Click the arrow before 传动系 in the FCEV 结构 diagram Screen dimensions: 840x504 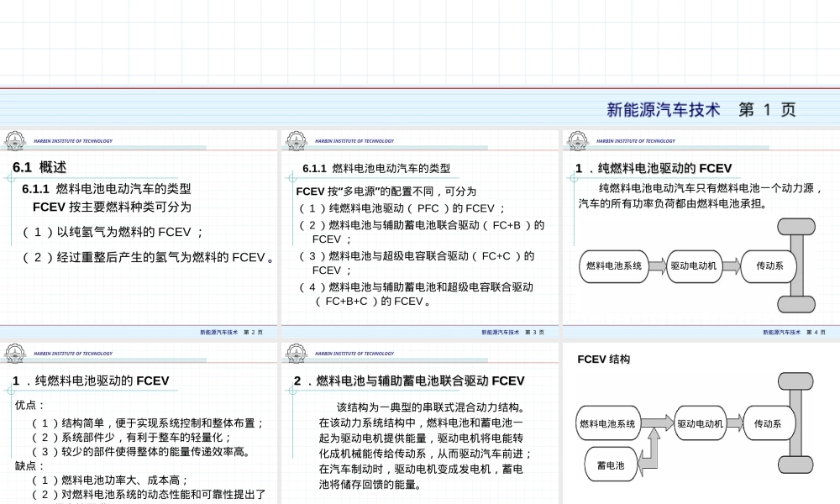click(x=735, y=423)
